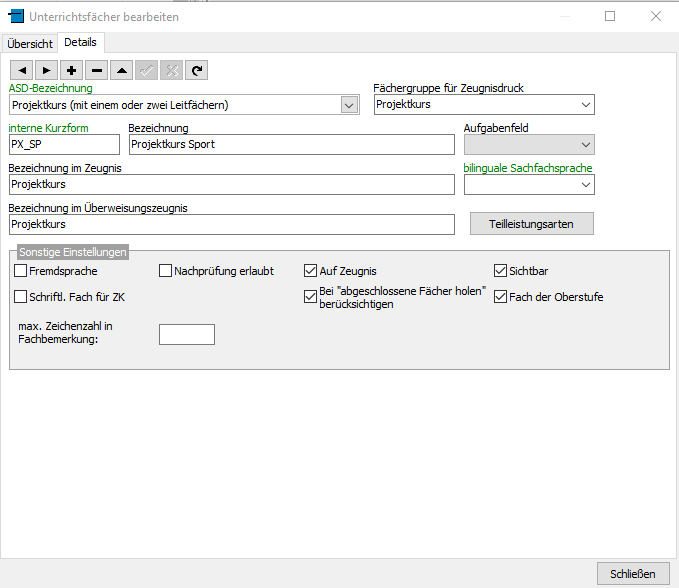Disable the Sichtbar checkbox
Viewport: 679px width, 588px height.
[x=501, y=271]
